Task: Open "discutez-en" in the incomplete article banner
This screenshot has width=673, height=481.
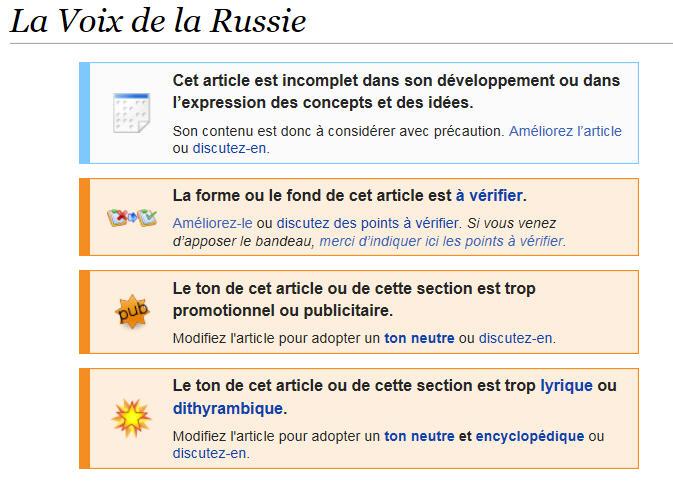Action: click(230, 148)
